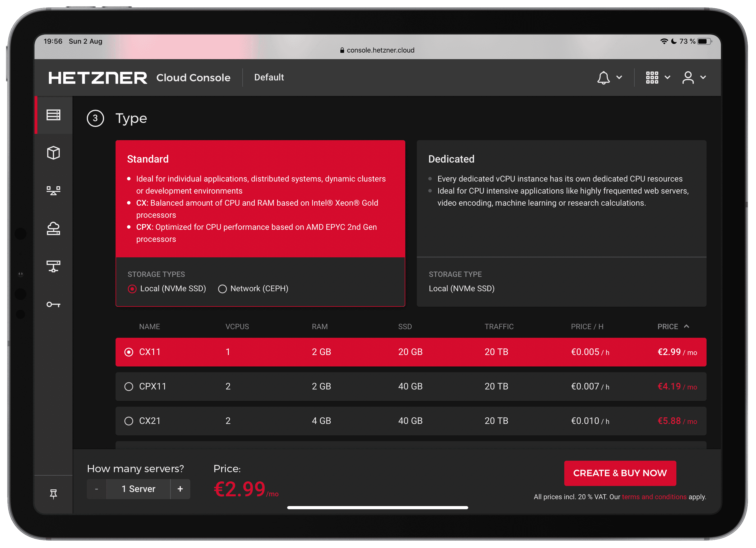Open the notifications bell icon
The height and width of the screenshot is (548, 756).
pyautogui.click(x=604, y=78)
